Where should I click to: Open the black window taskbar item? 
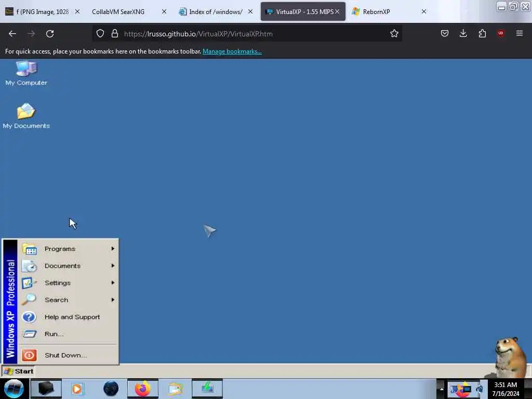[x=46, y=389]
